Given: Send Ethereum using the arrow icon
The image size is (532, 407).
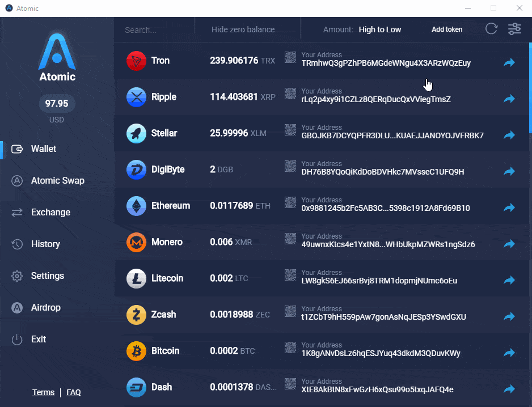Looking at the screenshot, I should [x=509, y=207].
